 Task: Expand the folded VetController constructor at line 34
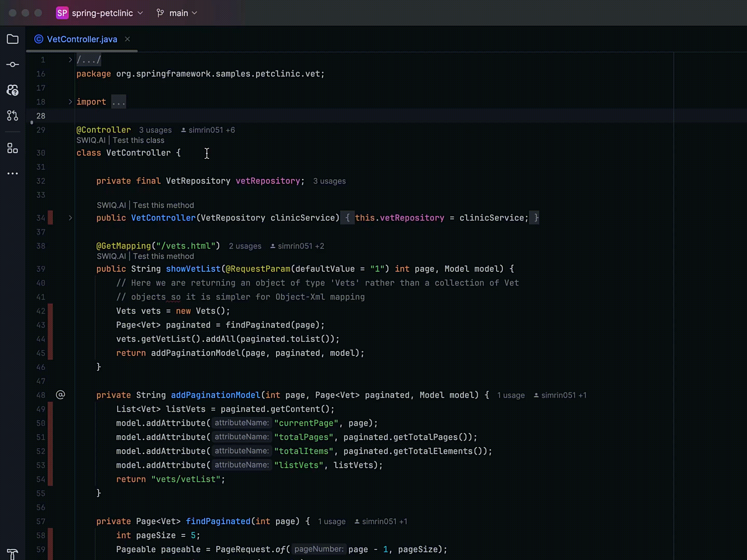pos(70,218)
